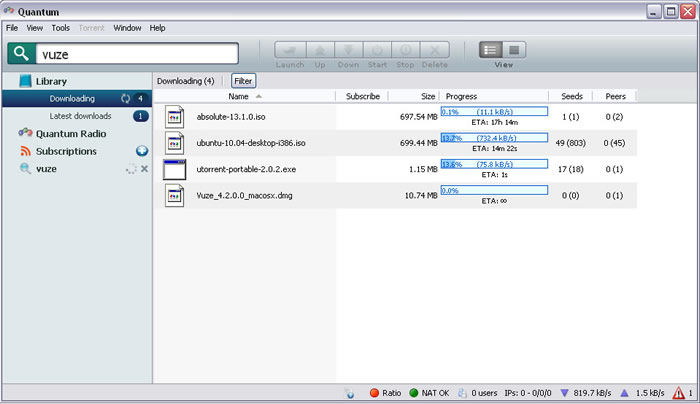Open the File menu
The height and width of the screenshot is (404, 700).
pos(12,28)
